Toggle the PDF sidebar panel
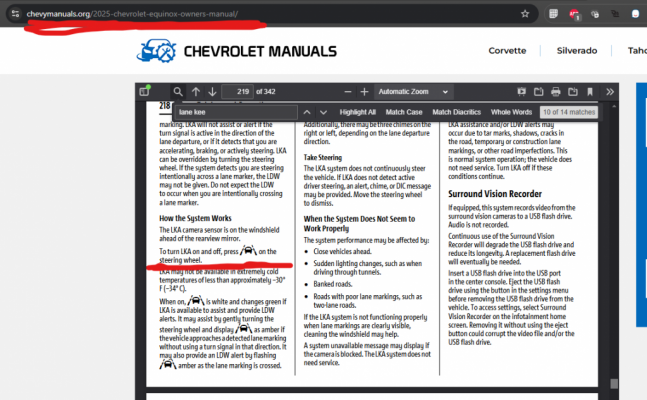Screen dimensions: 647x400 click(144, 91)
